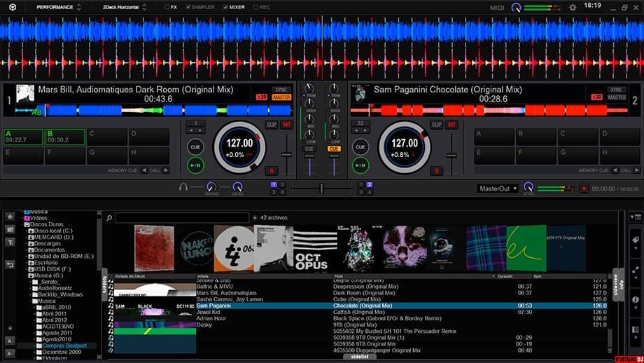Toggle master tempo MT on deck 2
The width and height of the screenshot is (644, 363).
click(x=451, y=125)
